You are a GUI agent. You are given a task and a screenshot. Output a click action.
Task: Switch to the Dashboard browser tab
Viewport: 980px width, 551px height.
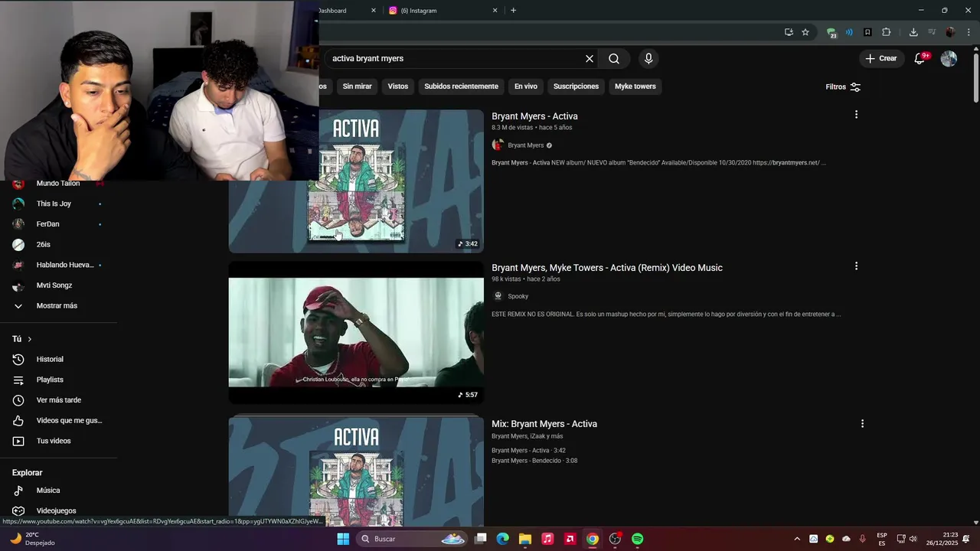[x=348, y=11]
